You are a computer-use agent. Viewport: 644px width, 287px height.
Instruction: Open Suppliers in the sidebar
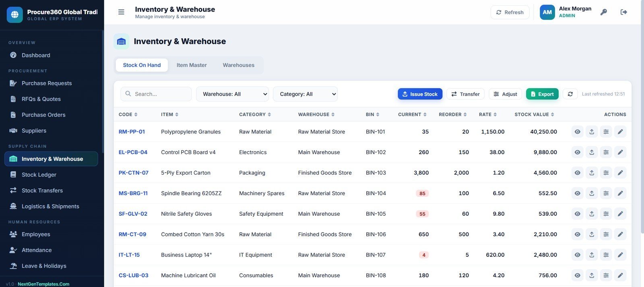tap(51, 131)
